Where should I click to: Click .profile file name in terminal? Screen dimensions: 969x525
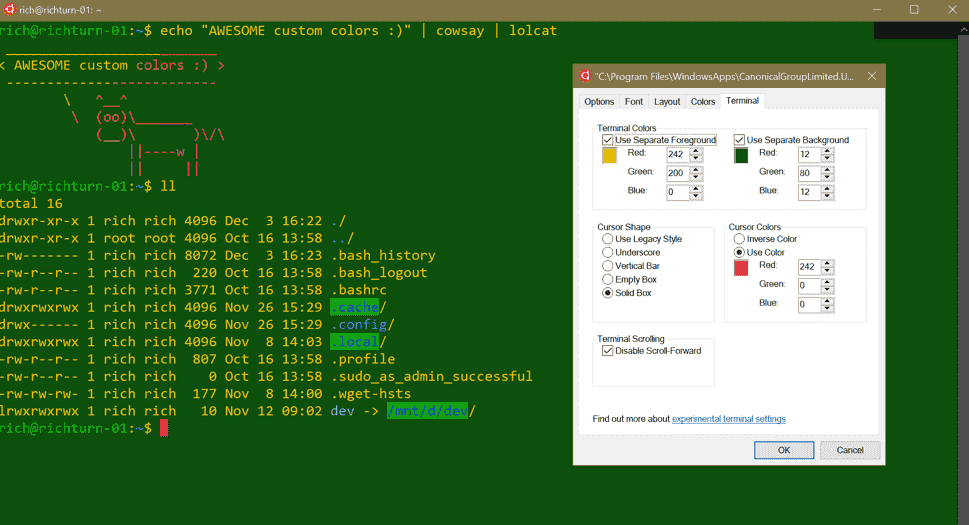(x=363, y=359)
